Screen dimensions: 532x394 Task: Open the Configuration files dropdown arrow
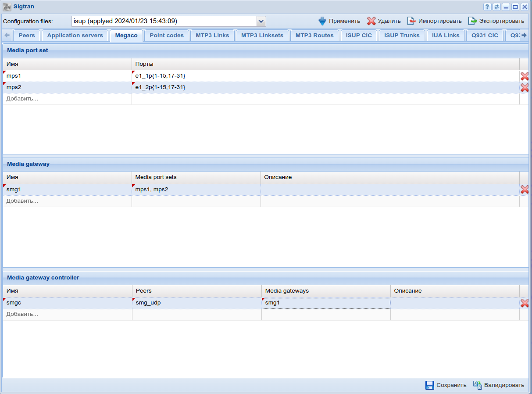click(x=261, y=21)
